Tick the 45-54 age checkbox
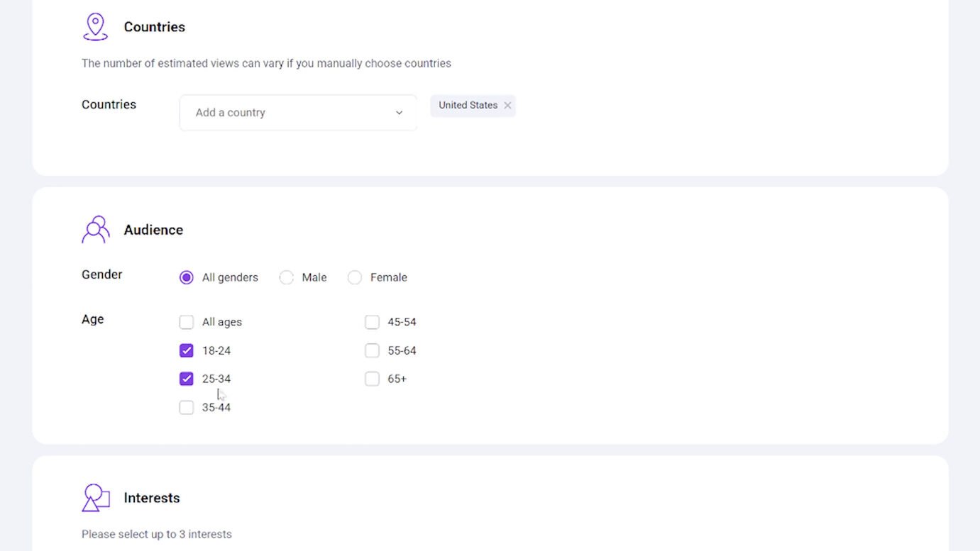The image size is (980, 551). [372, 323]
